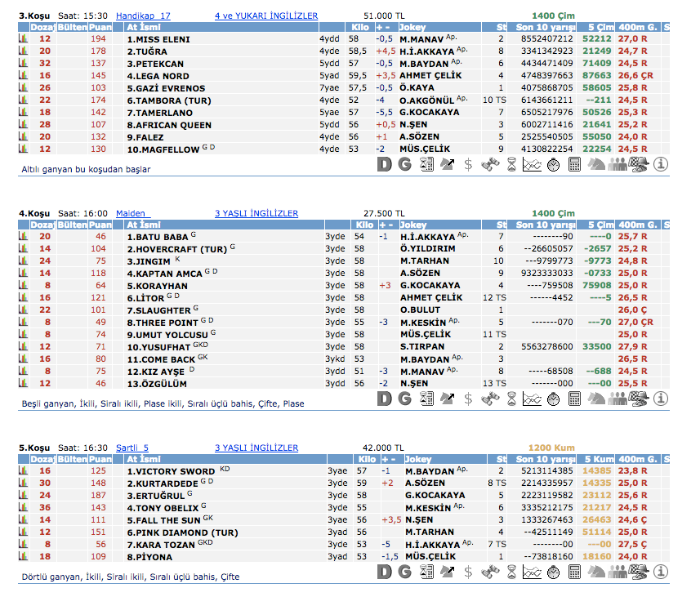
Task: Open the Şartli 5 link
Action: [x=132, y=448]
